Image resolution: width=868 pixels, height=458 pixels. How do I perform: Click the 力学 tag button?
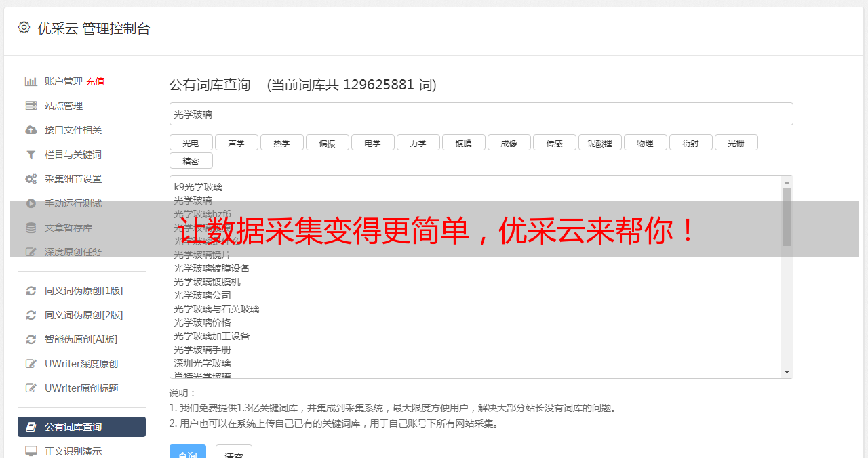418,142
